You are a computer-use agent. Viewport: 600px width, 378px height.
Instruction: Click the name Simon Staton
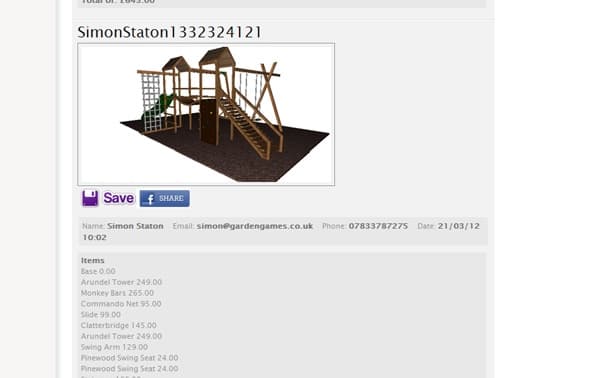pyautogui.click(x=135, y=226)
